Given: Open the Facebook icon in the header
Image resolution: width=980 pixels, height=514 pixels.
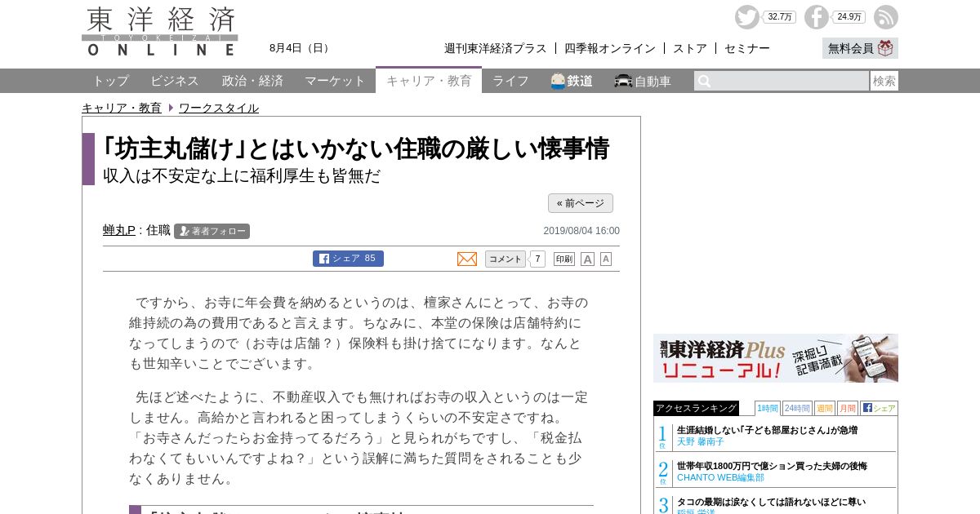Looking at the screenshot, I should click(816, 17).
